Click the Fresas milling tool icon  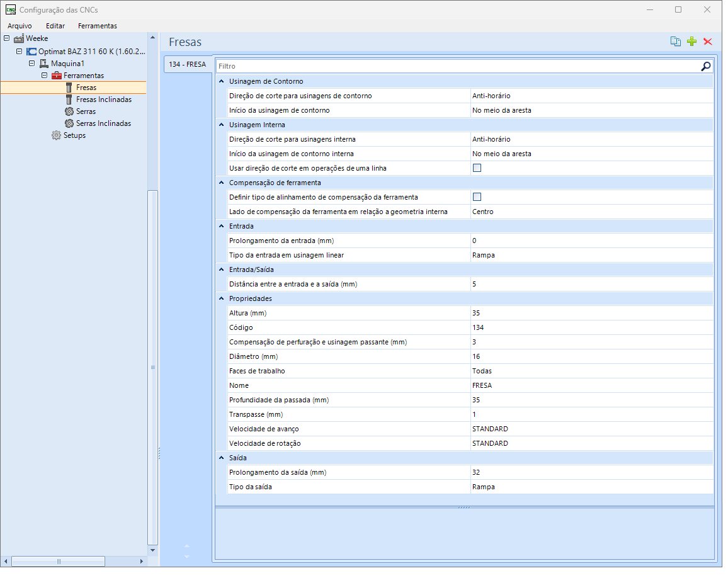point(69,88)
